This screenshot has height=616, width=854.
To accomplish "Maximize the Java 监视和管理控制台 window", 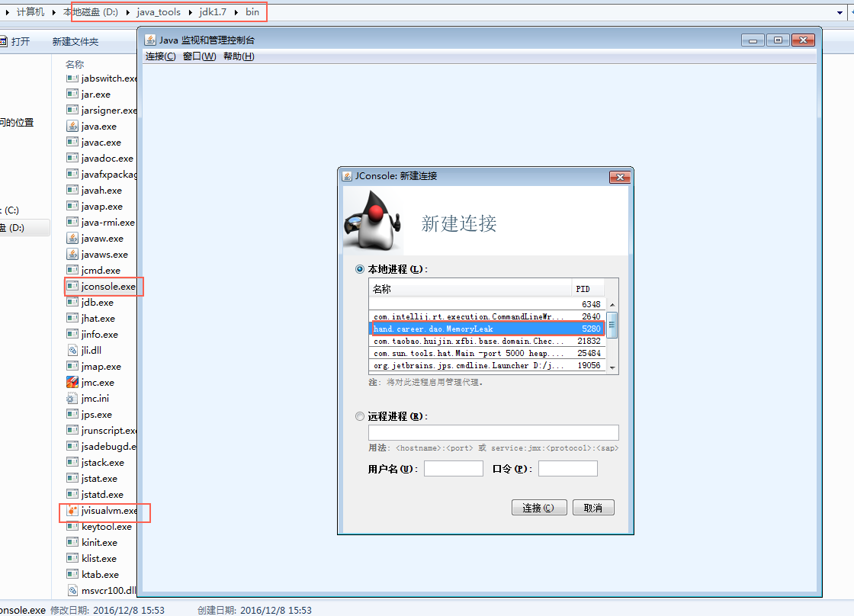I will click(x=778, y=40).
